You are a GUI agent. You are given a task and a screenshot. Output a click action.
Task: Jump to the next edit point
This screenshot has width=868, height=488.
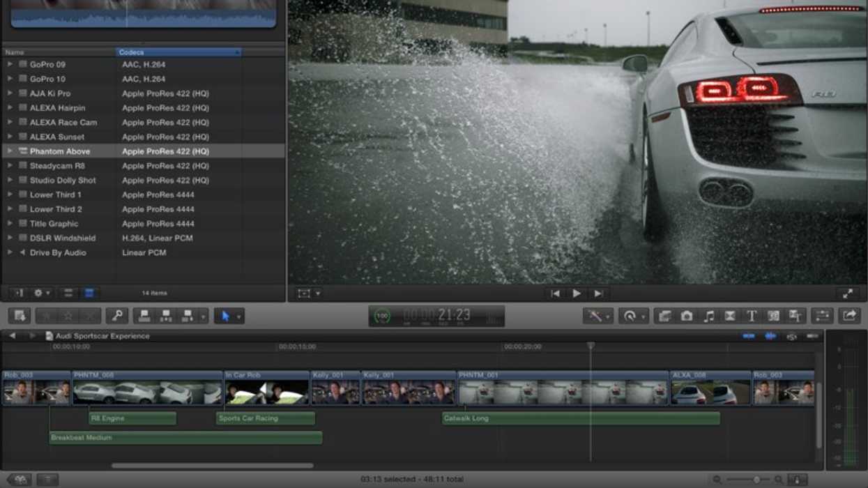(x=598, y=293)
